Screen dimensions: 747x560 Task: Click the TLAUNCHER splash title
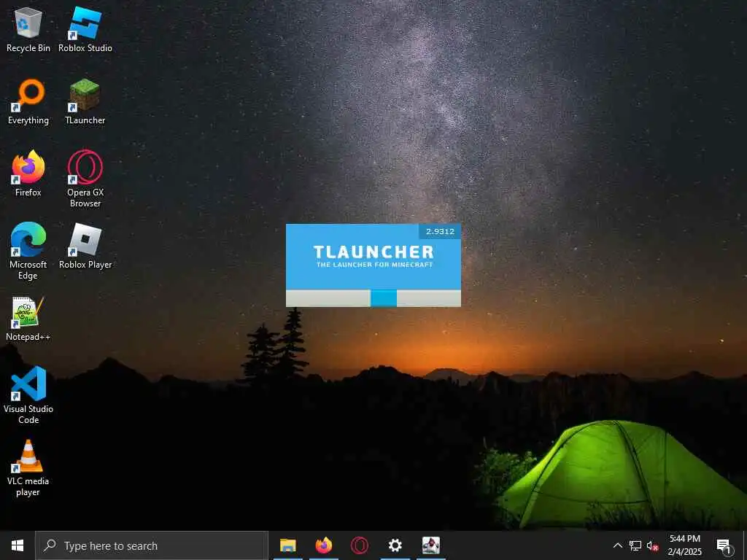coord(373,252)
